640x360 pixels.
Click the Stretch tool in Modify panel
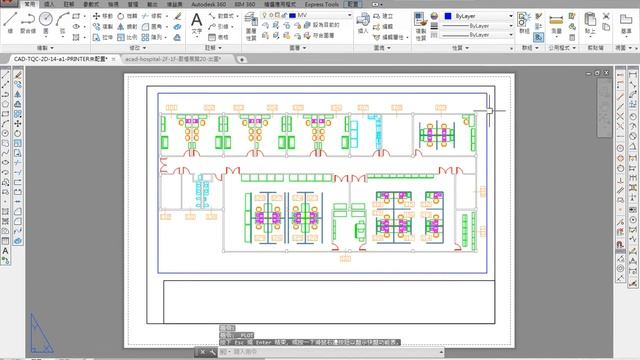coord(102,37)
